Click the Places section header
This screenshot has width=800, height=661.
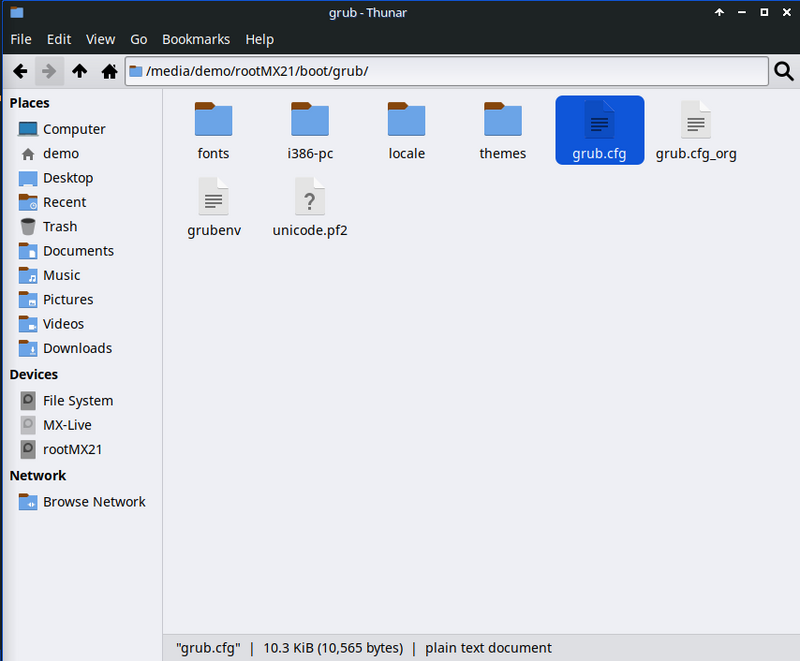pyautogui.click(x=30, y=103)
